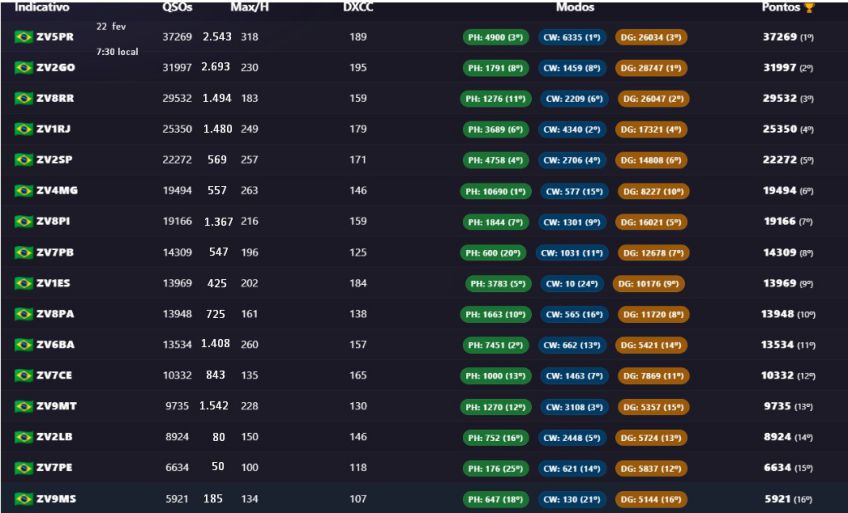
Task: Click the orange DG: 28747 badge
Action: 651,68
